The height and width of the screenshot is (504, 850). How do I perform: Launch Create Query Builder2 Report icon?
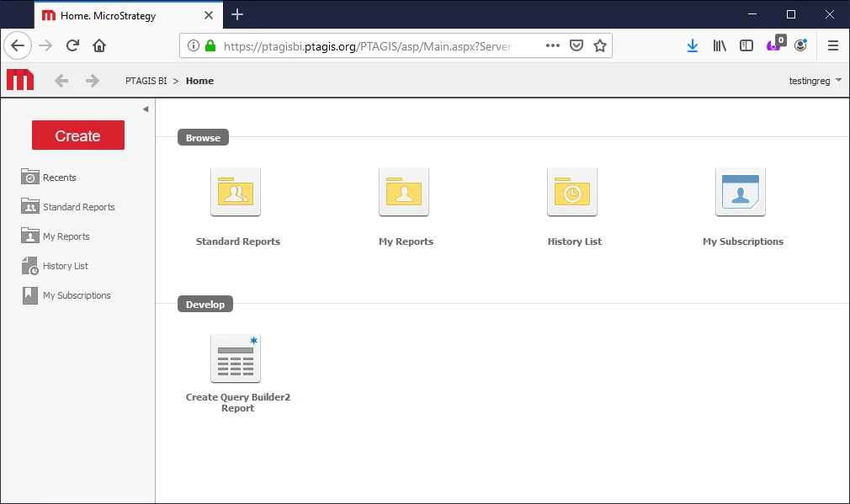236,358
